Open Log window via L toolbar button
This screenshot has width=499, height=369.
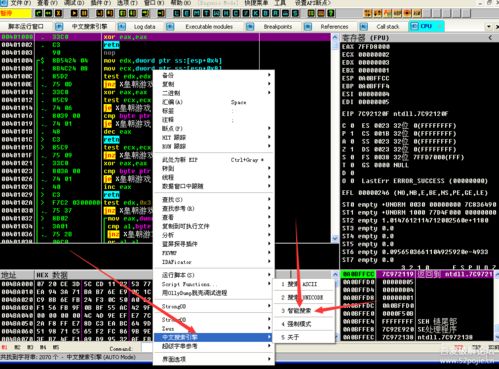point(177,13)
